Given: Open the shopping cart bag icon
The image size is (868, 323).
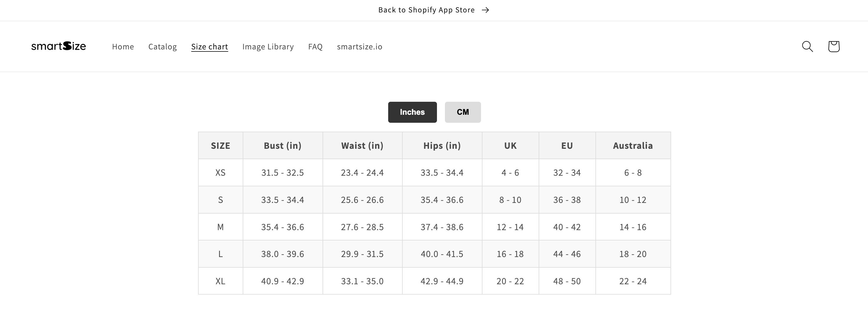Looking at the screenshot, I should click(x=834, y=46).
